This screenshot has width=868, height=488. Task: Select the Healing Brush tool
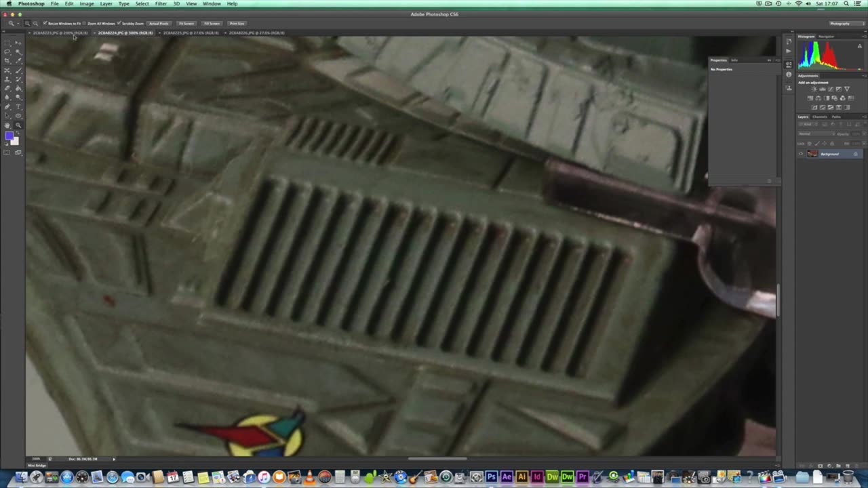tap(7, 70)
